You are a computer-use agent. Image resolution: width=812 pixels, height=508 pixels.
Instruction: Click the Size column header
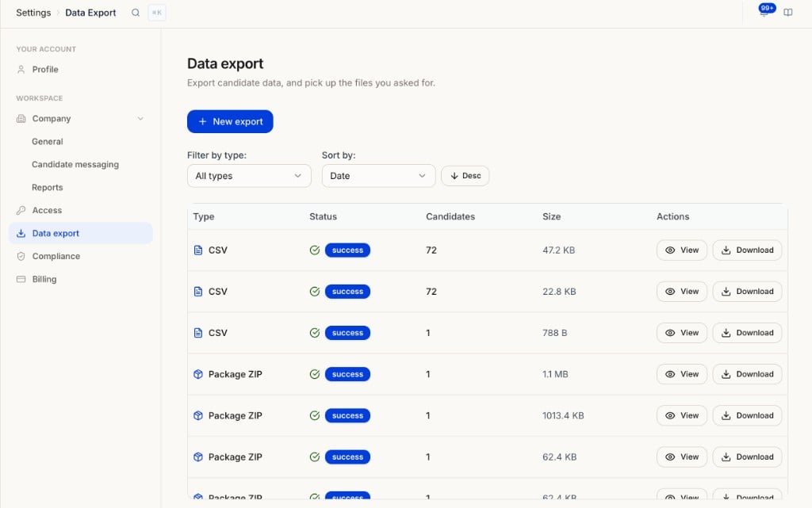point(552,217)
